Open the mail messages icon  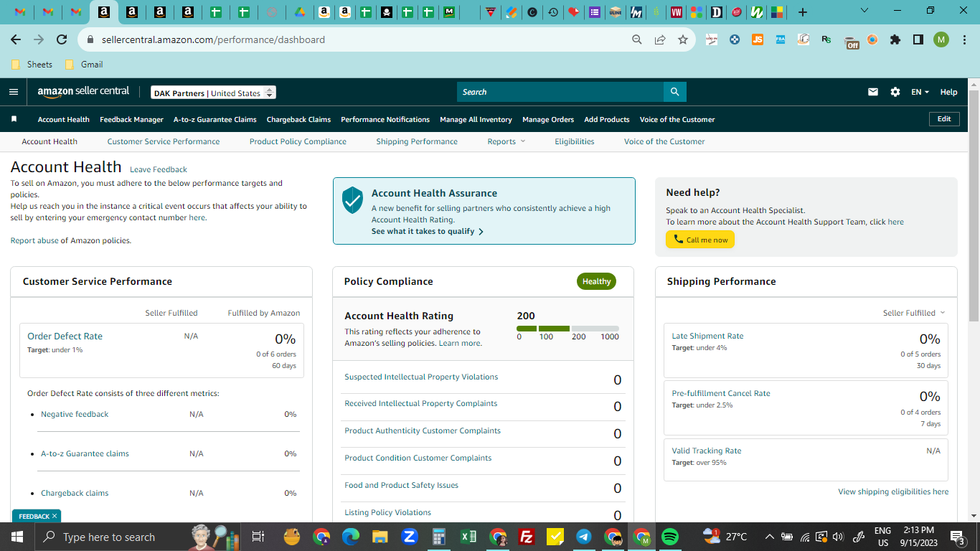[x=873, y=92]
